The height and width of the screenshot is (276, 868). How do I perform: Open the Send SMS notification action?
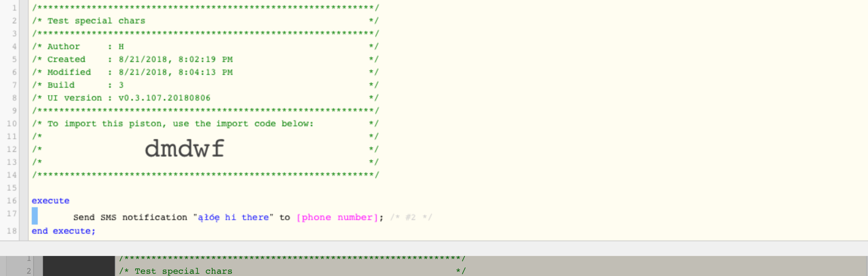click(130, 217)
